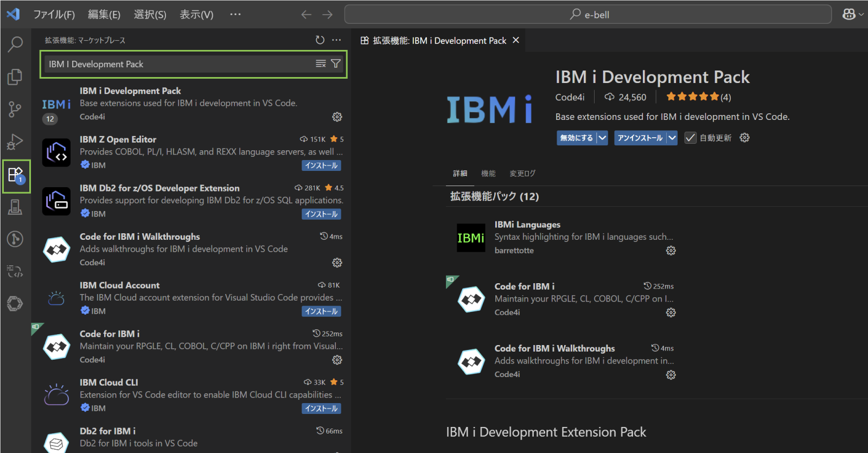The image size is (868, 453).
Task: Click the VS Code logo icon
Action: [13, 14]
